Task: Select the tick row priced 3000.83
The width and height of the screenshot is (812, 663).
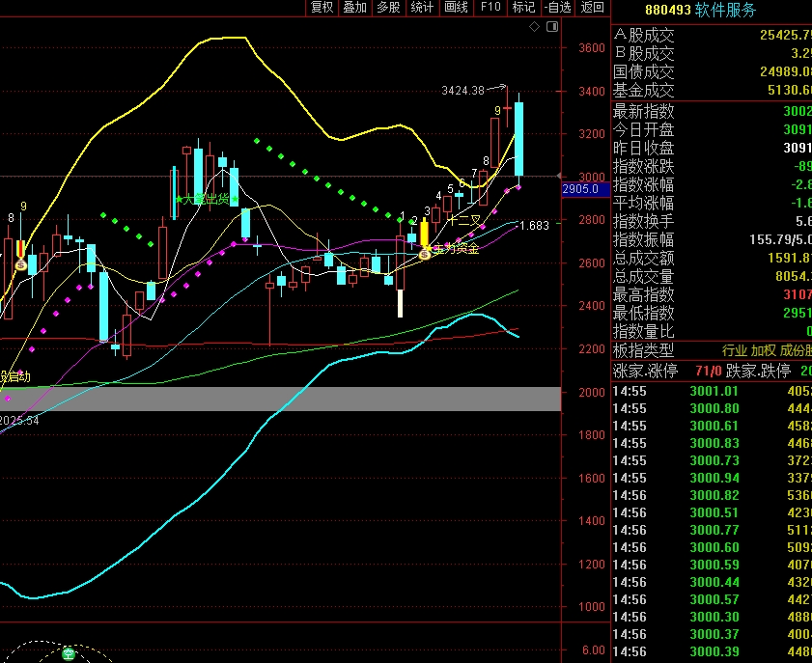Action: (712, 444)
